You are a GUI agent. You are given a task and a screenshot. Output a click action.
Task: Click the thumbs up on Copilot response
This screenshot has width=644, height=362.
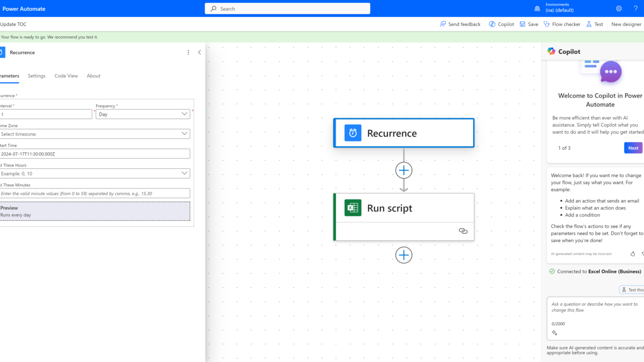tap(633, 254)
